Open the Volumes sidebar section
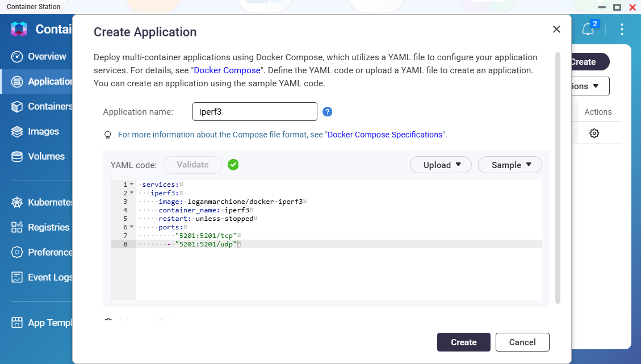The height and width of the screenshot is (364, 641). (x=36, y=156)
